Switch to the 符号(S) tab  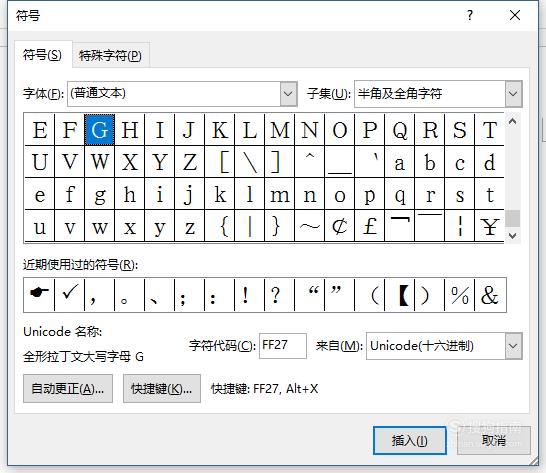coord(42,55)
